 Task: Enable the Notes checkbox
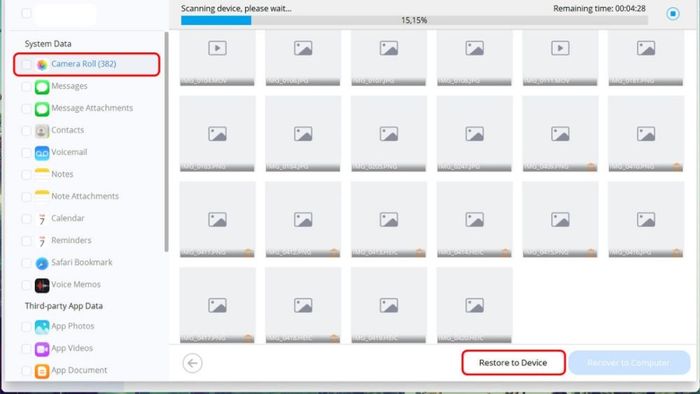pyautogui.click(x=26, y=175)
